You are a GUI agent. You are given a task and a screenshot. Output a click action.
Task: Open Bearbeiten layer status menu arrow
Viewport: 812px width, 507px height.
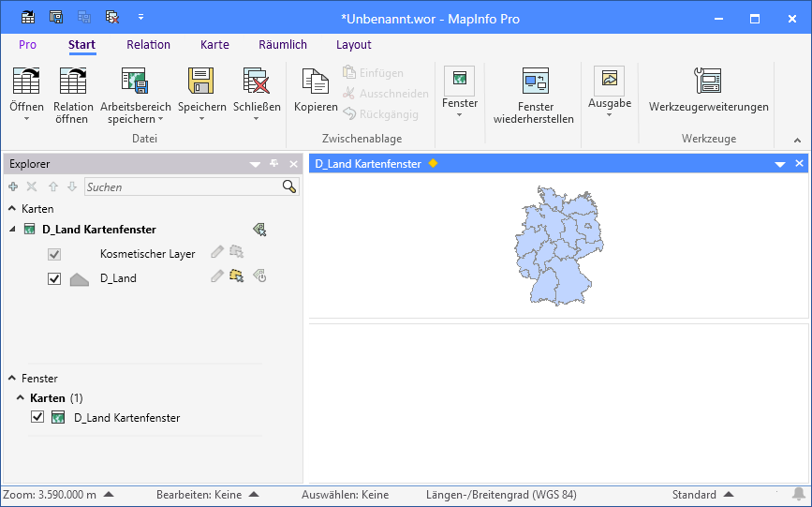(x=254, y=495)
